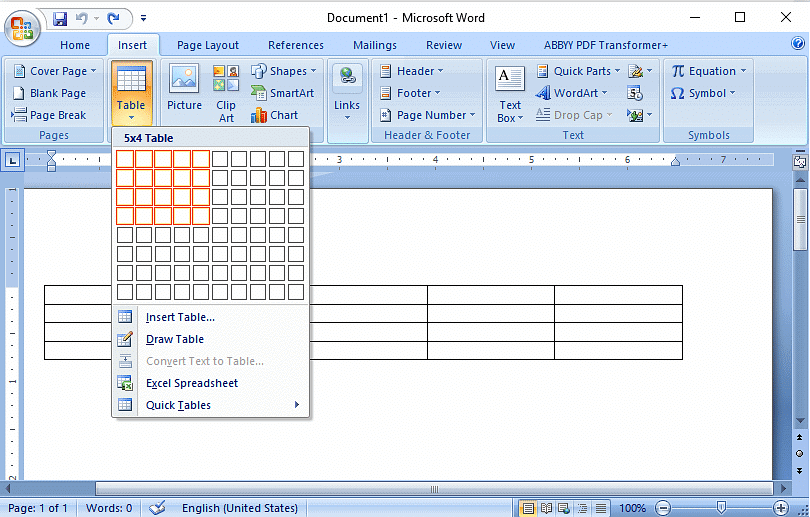Image resolution: width=810 pixels, height=517 pixels.
Task: Click the Drop Cap option
Action: (573, 115)
